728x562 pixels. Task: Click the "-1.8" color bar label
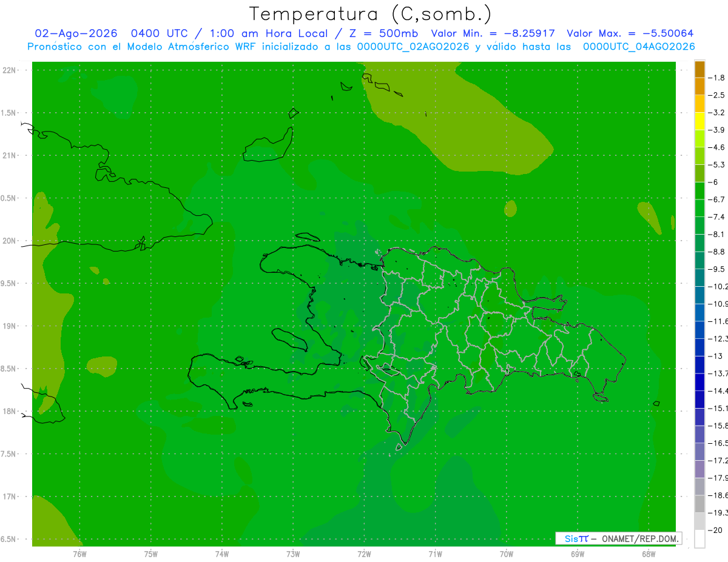point(716,78)
